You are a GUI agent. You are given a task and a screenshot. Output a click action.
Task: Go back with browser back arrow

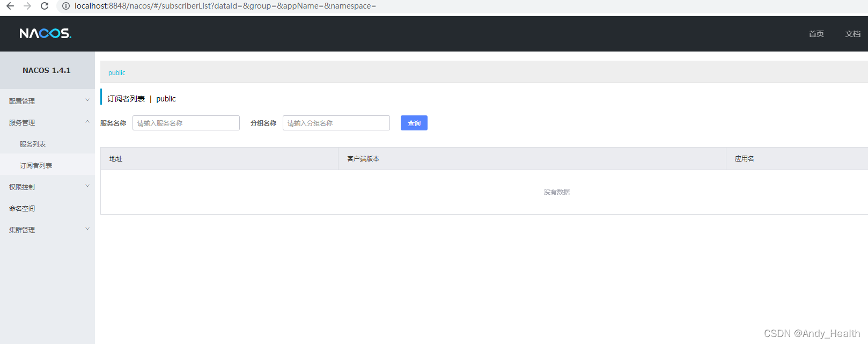10,6
